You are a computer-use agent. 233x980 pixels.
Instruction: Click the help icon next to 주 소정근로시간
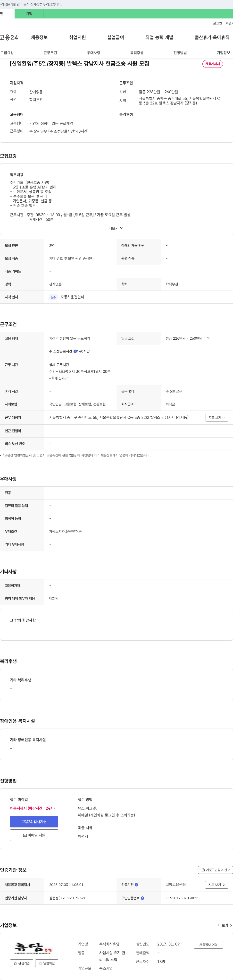click(x=75, y=352)
